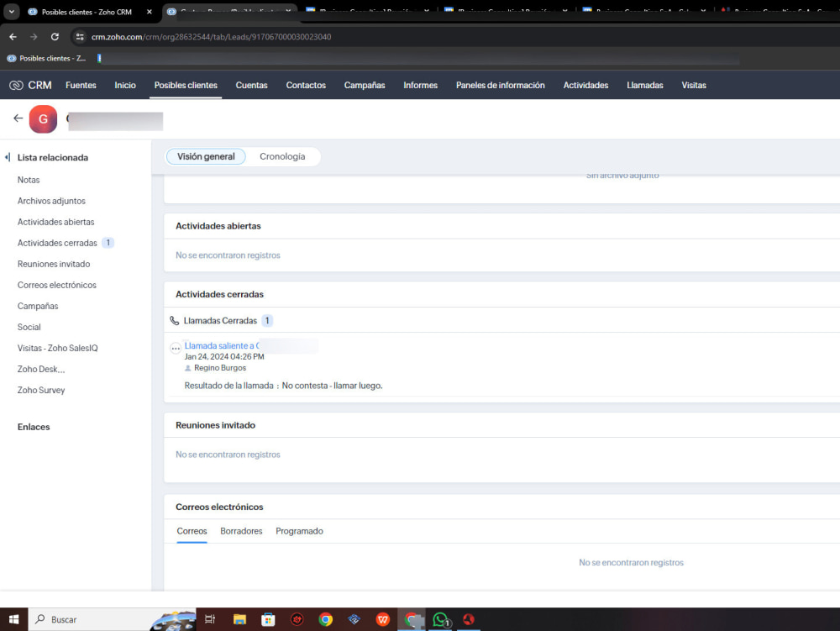Open Task View in the taskbar
This screenshot has height=631, width=840.
pos(210,619)
